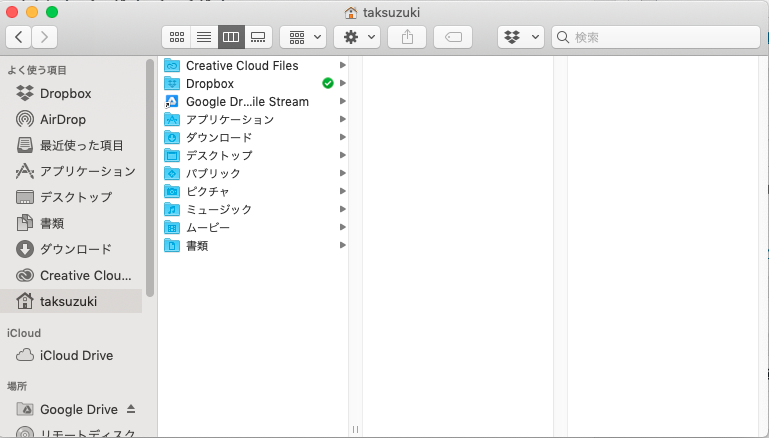Select iCloud Drive in the sidebar
The height and width of the screenshot is (438, 769).
(x=76, y=355)
